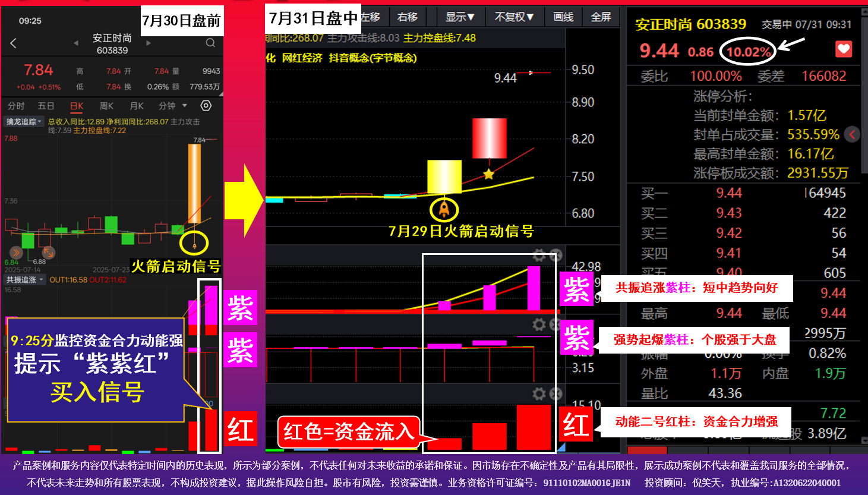
Task: Click the yellow July 30 candlestick bar
Action: click(x=444, y=176)
